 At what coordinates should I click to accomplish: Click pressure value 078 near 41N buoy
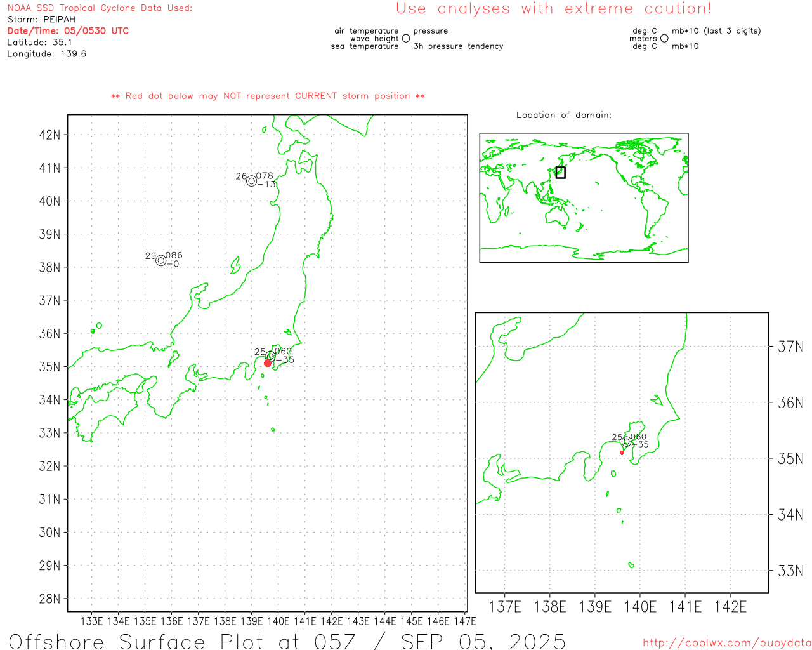point(265,176)
